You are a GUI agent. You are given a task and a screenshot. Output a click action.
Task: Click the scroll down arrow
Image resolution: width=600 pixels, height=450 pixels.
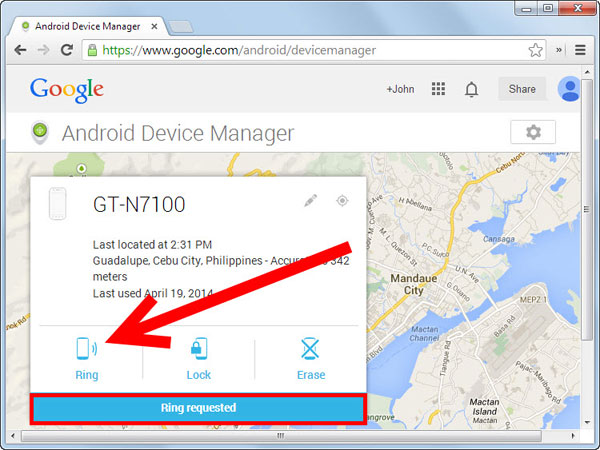coord(587,423)
